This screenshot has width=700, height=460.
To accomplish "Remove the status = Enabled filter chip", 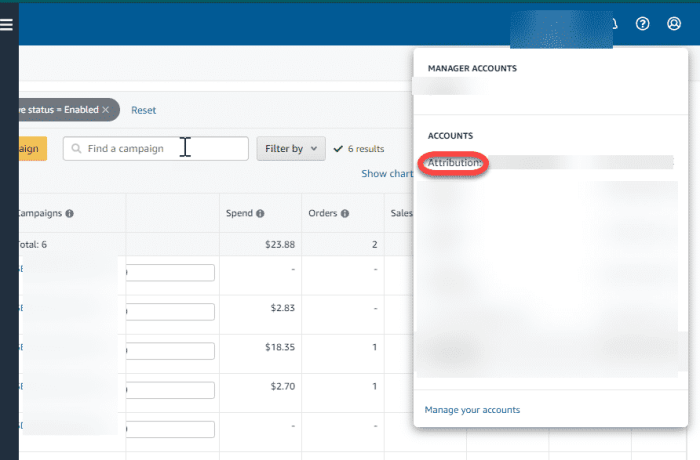I will tap(105, 109).
